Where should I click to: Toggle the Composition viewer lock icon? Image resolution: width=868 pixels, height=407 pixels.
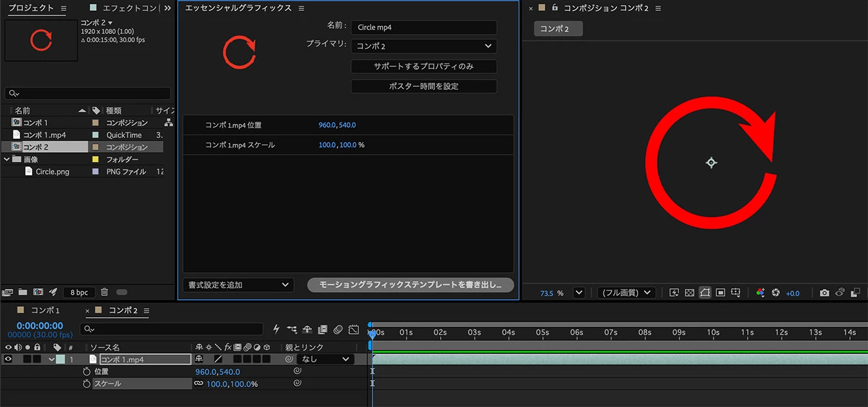(x=554, y=8)
